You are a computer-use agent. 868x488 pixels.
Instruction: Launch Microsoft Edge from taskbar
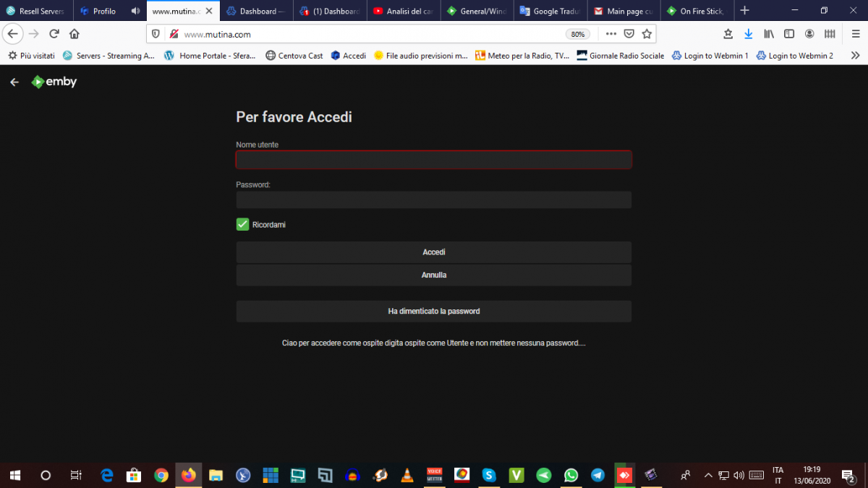[107, 475]
